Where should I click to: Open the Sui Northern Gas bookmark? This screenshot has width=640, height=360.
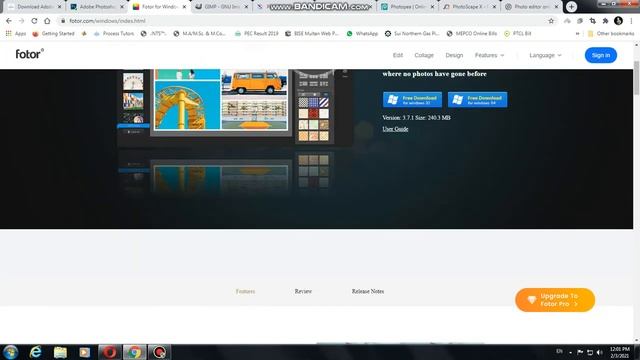pyautogui.click(x=412, y=33)
